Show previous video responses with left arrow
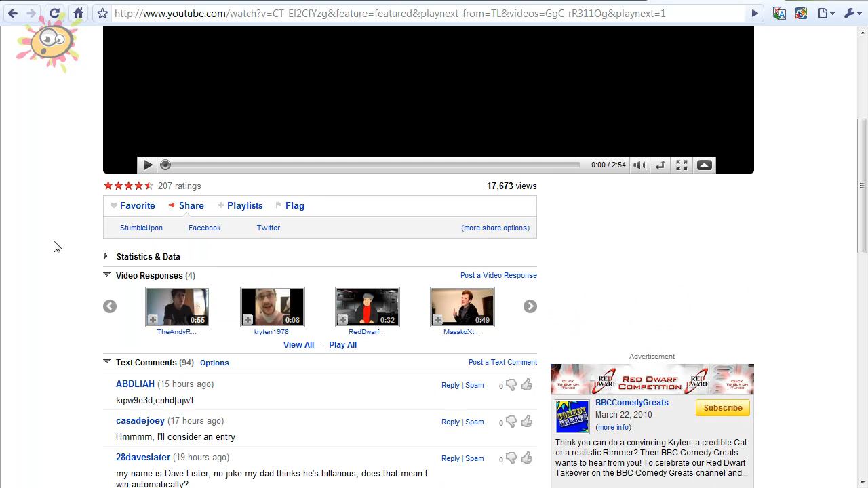This screenshot has height=488, width=868. coord(110,306)
